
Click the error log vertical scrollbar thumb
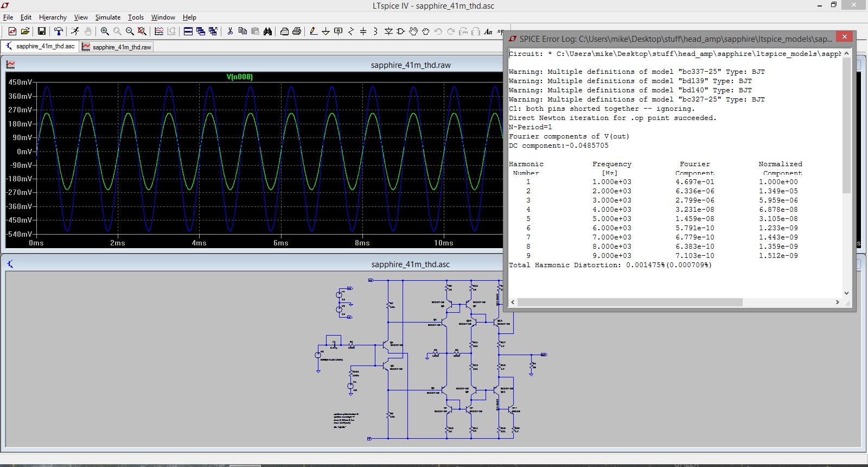coord(846,125)
